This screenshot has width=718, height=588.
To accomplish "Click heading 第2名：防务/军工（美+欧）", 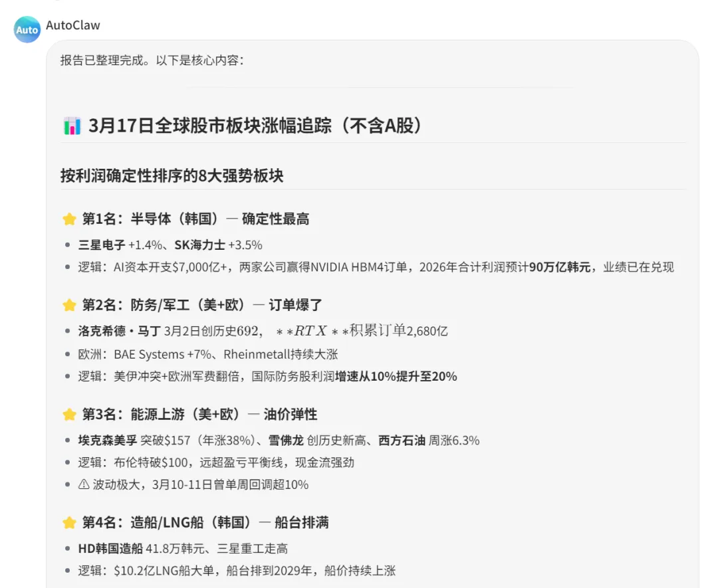I will pyautogui.click(x=202, y=305).
